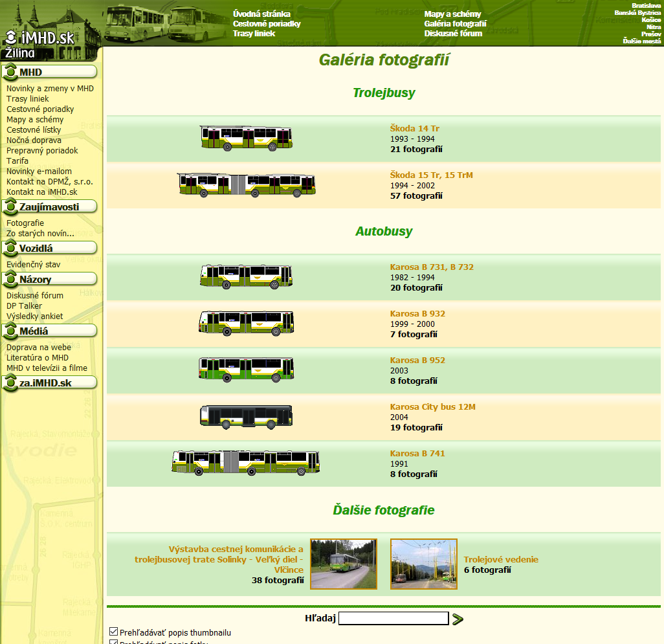Open 'Cestovné poriadky' in top navigation

[x=267, y=24]
